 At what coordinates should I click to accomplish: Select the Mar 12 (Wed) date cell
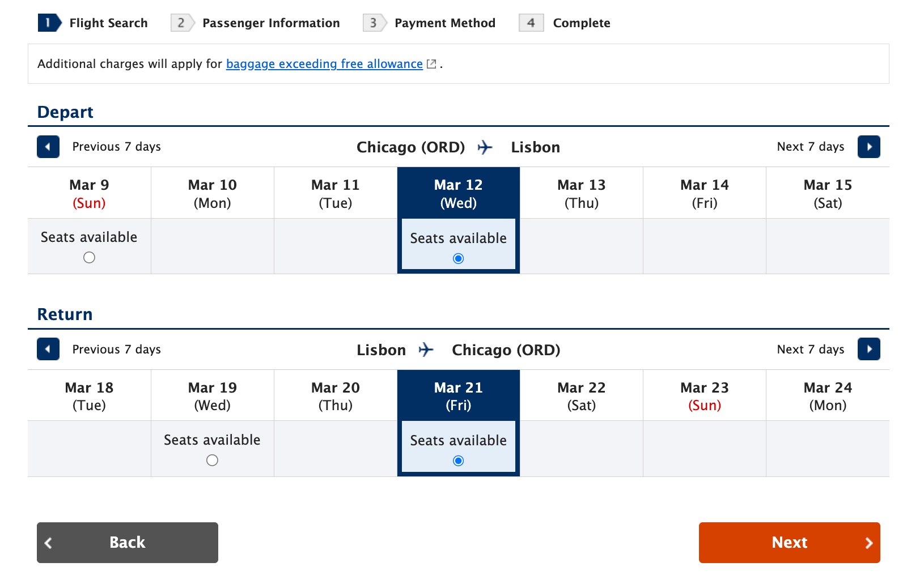(458, 193)
